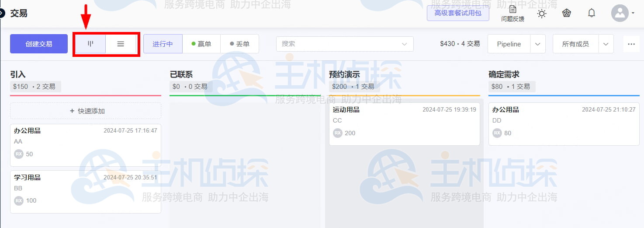Click the 创建交易 button
The height and width of the screenshot is (228, 644).
tap(39, 44)
